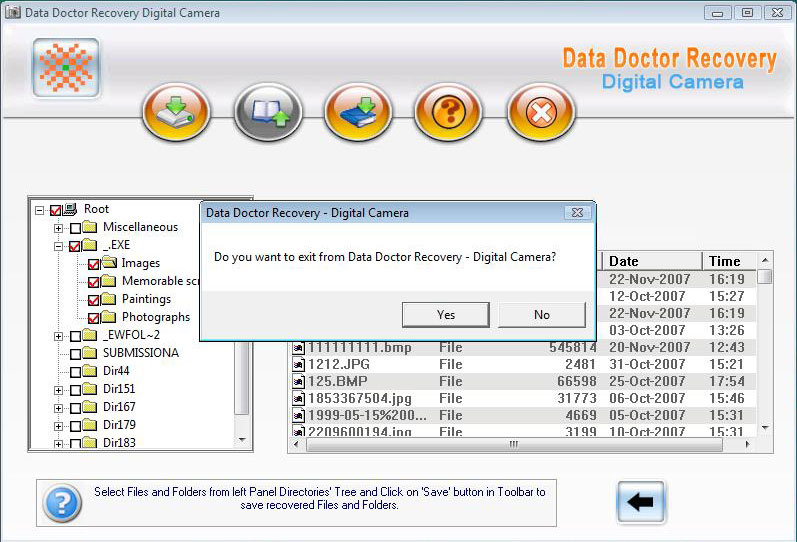Click size value 66598
Viewport: 797px width, 542px height.
pyautogui.click(x=576, y=381)
